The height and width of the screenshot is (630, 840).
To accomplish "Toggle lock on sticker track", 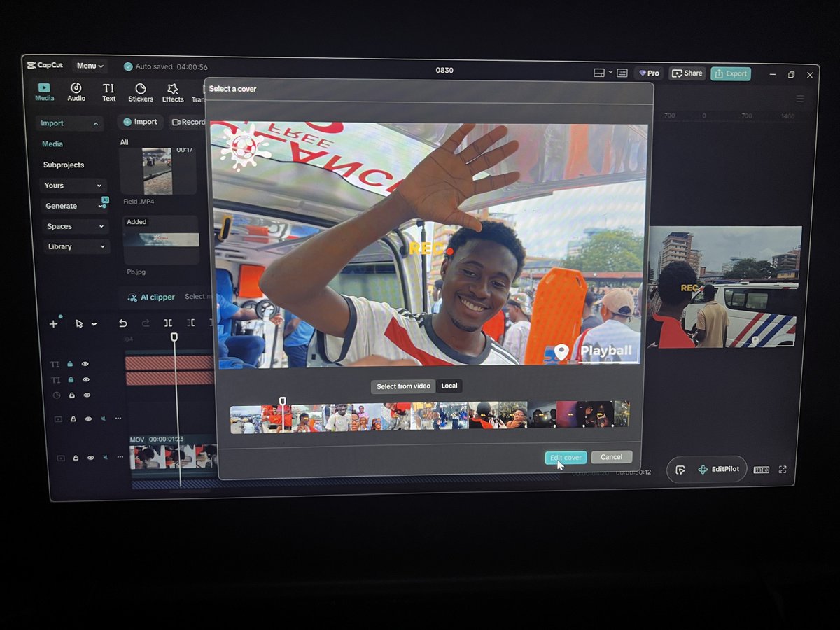I will coord(71,395).
